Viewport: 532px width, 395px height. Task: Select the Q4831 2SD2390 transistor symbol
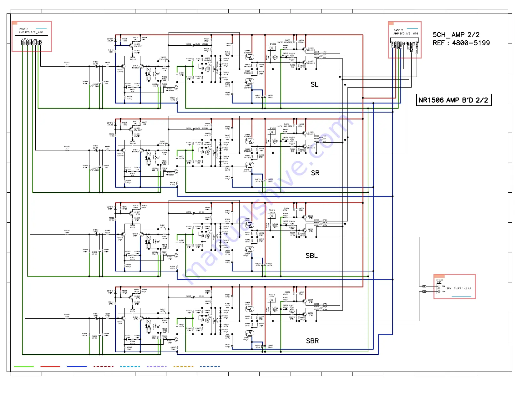(250, 57)
